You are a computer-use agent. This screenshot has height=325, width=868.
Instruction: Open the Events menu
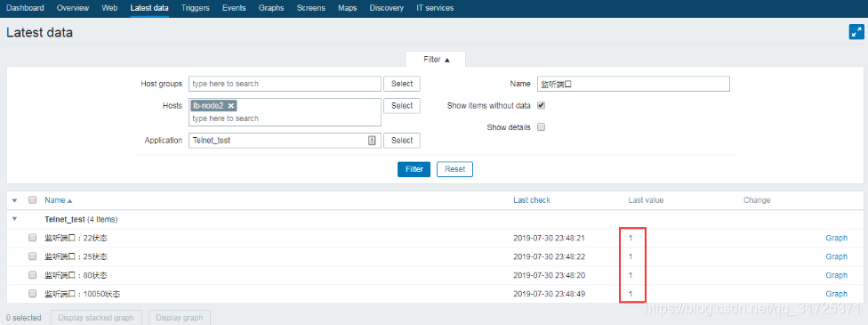[234, 8]
